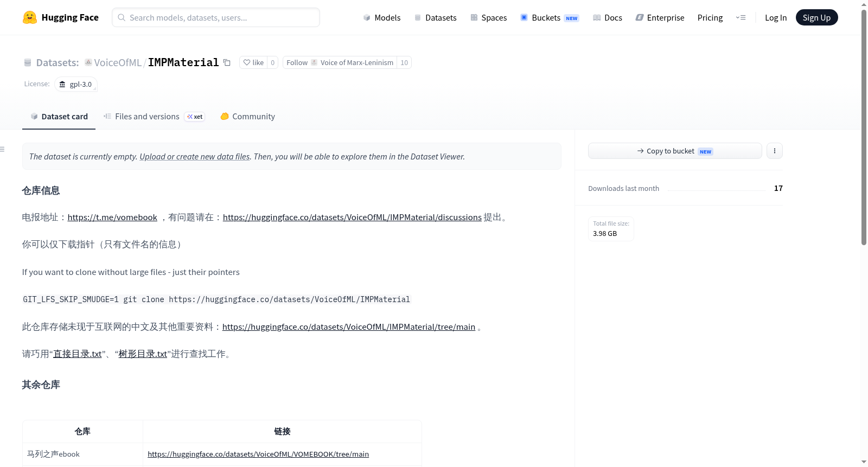Image resolution: width=868 pixels, height=467 pixels.
Task: Click the 其余仓库 heading
Action: click(x=41, y=385)
